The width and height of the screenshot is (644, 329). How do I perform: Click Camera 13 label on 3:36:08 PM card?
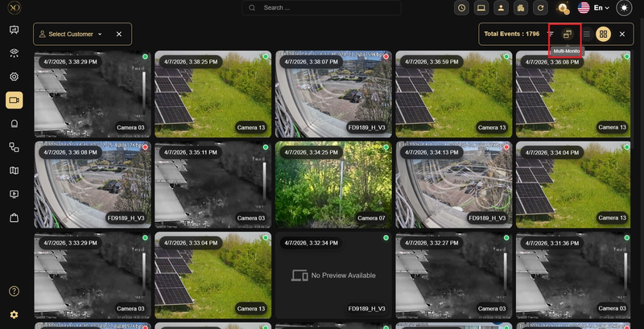pyautogui.click(x=612, y=128)
